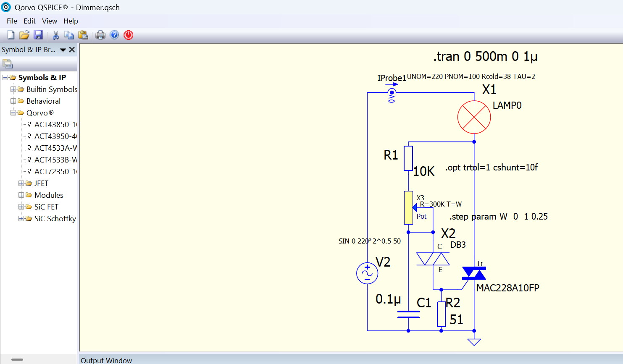Screen dimensions: 623x364
Task: Collapse the Qorvo® folder
Action: pyautogui.click(x=13, y=113)
